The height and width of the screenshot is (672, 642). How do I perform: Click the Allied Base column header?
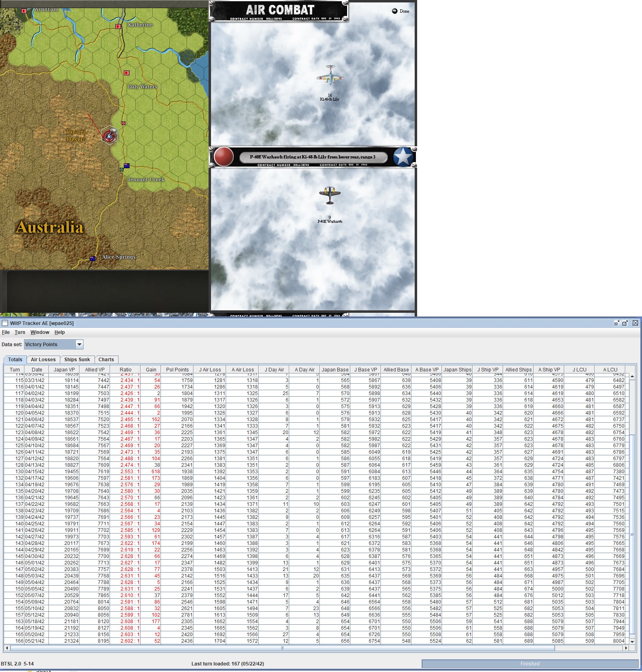tap(396, 370)
